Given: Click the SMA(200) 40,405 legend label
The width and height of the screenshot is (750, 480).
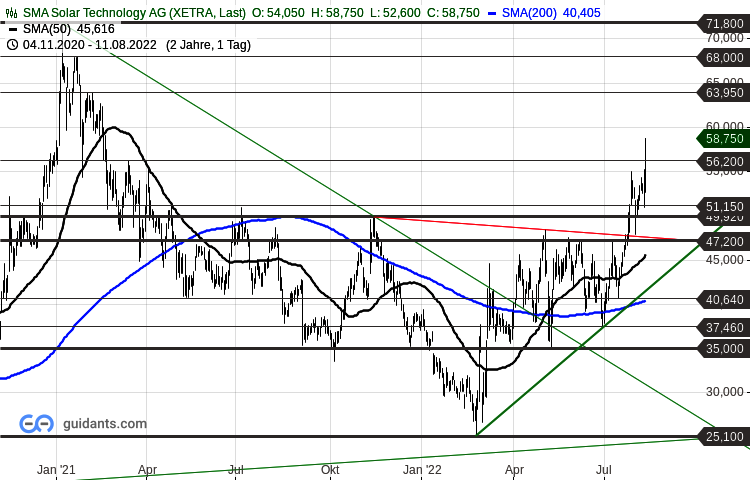Looking at the screenshot, I should pyautogui.click(x=551, y=13).
